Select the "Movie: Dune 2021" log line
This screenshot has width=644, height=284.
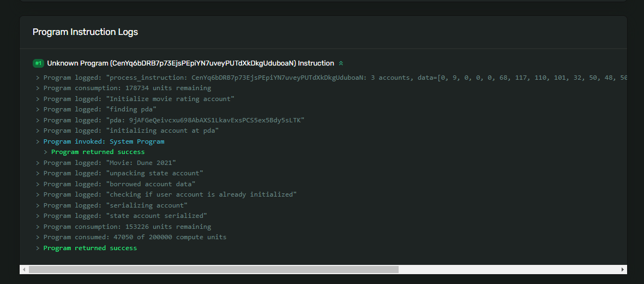pos(110,163)
